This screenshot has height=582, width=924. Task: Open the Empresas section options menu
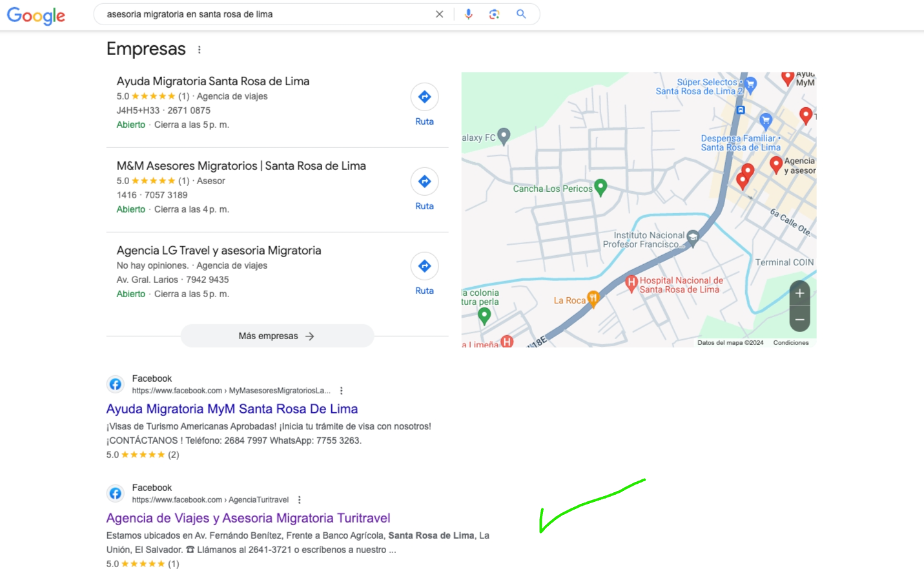click(200, 50)
